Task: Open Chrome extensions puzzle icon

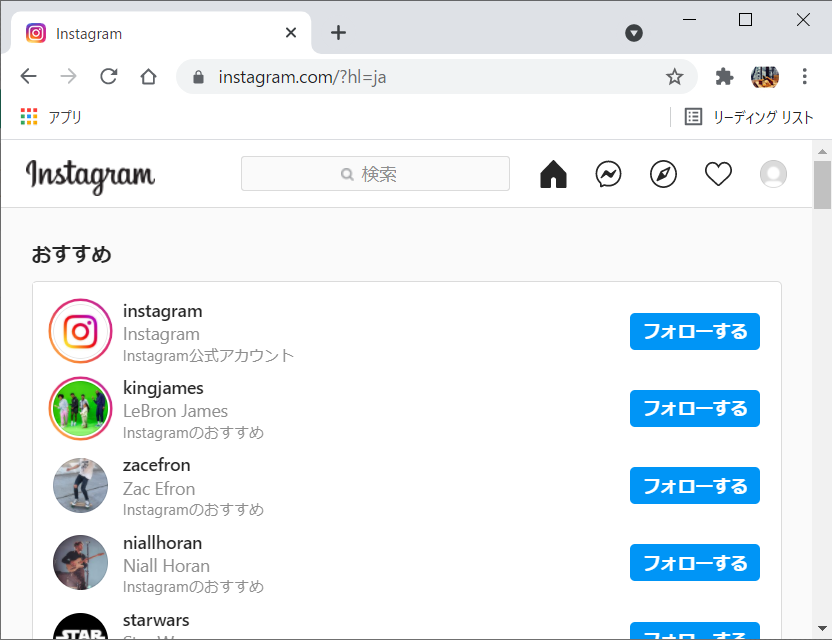Action: (x=724, y=77)
